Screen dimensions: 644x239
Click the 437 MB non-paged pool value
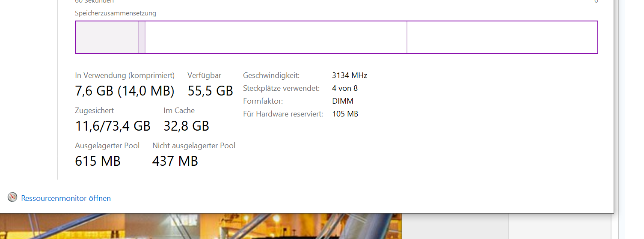tap(175, 161)
